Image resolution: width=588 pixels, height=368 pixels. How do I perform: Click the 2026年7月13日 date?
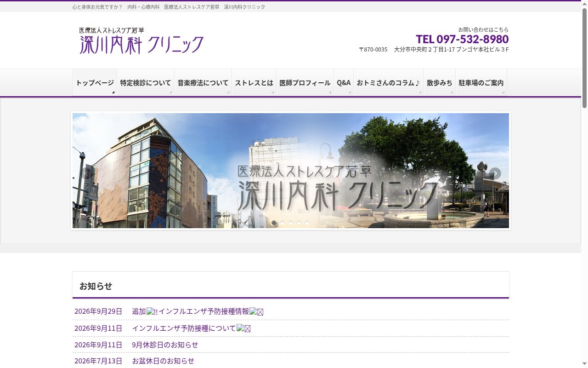click(x=98, y=361)
